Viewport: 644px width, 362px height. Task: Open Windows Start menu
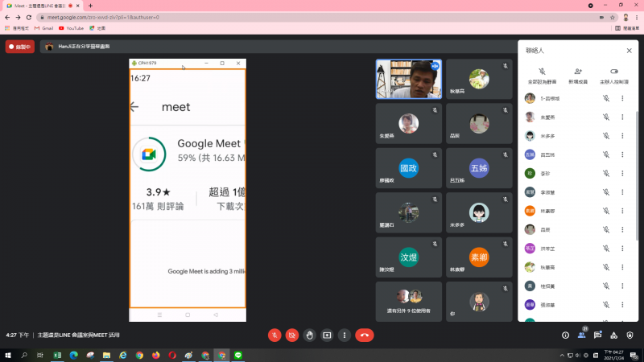[8, 356]
